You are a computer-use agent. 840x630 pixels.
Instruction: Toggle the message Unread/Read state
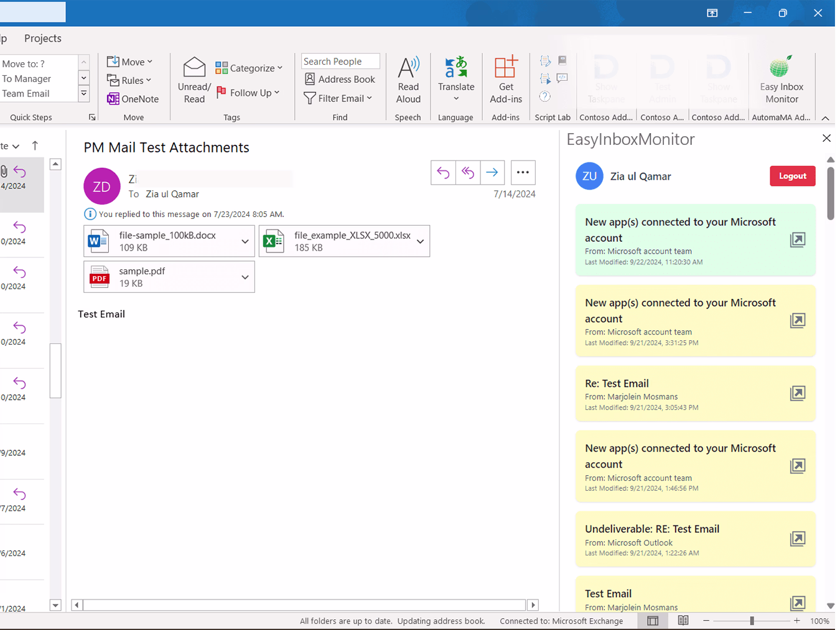(194, 80)
